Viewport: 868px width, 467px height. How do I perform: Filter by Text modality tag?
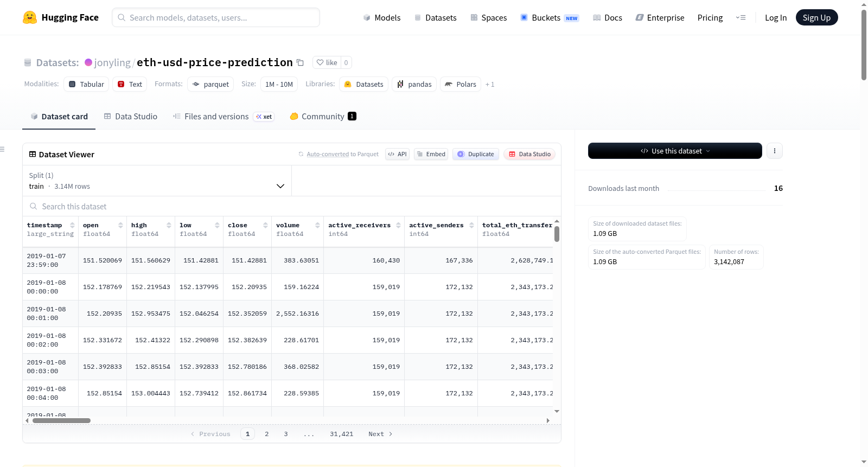[x=130, y=84]
